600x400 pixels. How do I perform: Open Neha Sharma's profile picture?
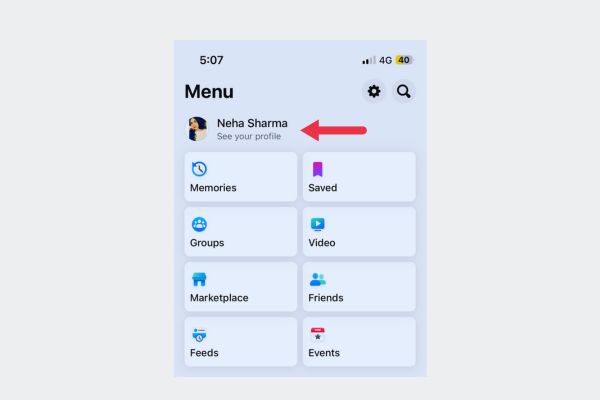pos(197,129)
